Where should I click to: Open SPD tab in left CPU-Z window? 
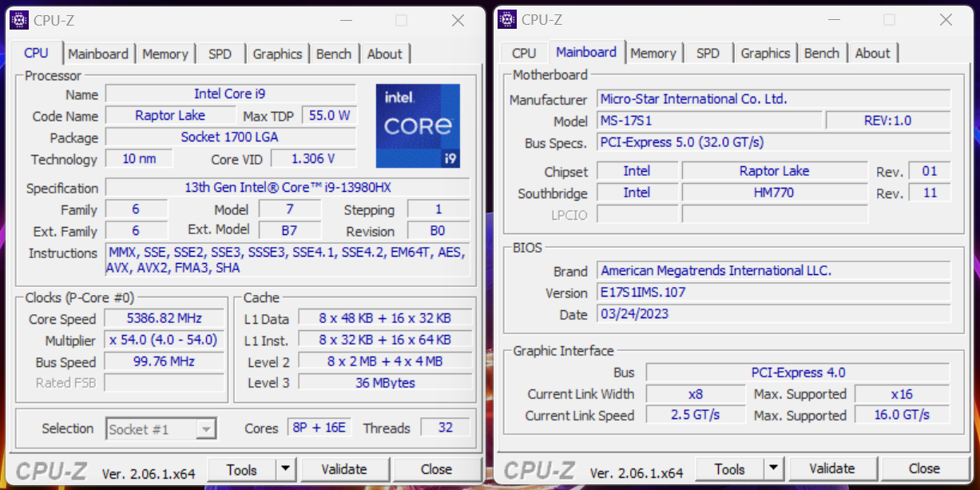click(x=220, y=54)
